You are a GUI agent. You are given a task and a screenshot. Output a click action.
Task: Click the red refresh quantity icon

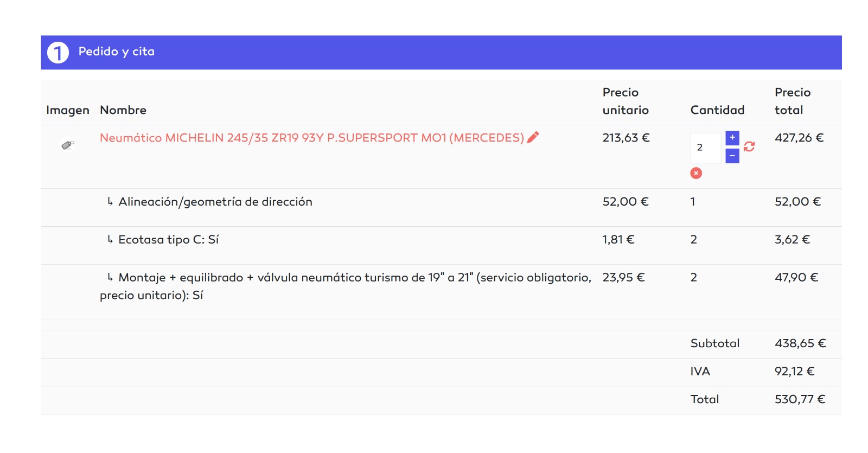[749, 146]
